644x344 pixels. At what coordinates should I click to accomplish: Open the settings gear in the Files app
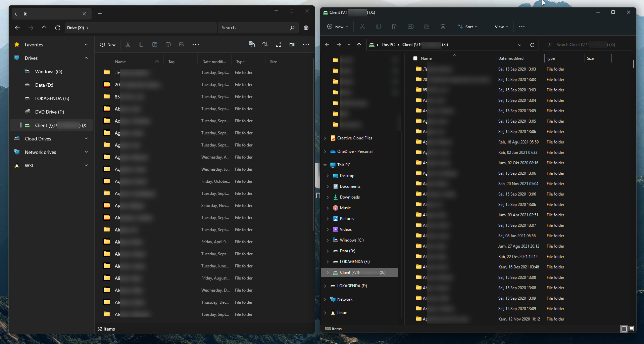pos(306,28)
